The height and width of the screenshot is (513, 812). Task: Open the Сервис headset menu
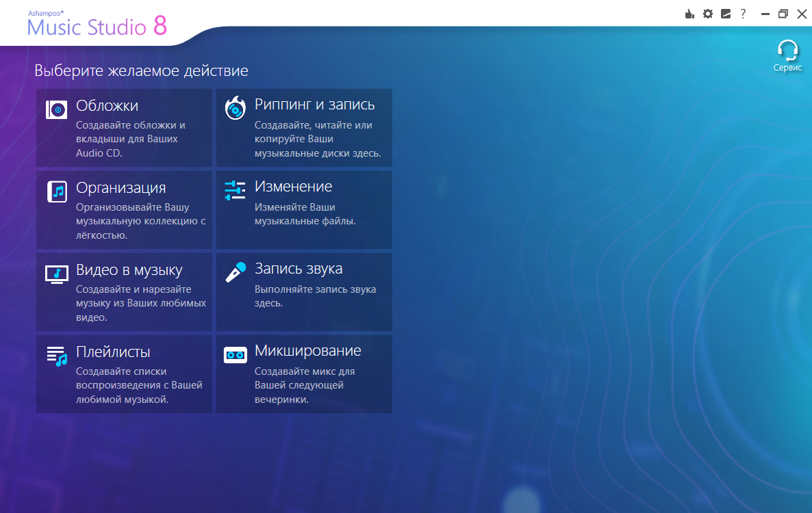[787, 56]
